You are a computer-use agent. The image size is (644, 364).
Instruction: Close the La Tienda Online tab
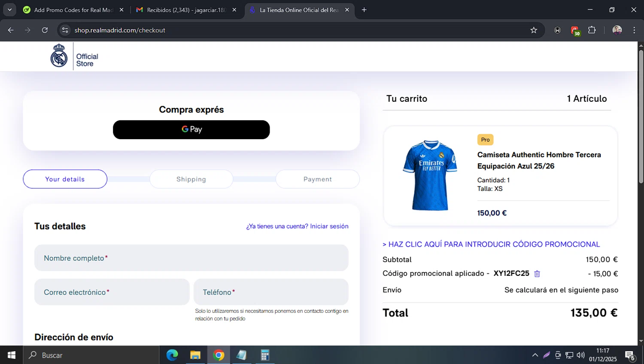(x=347, y=10)
